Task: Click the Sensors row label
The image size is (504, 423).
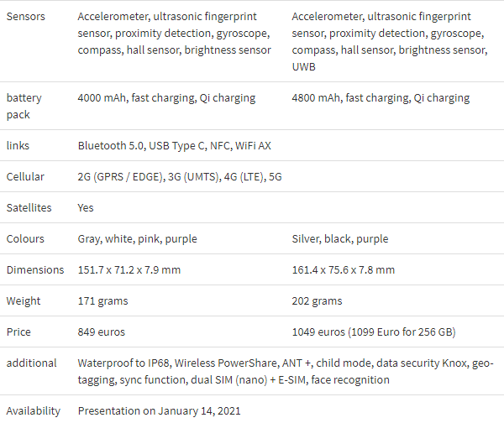Action: (26, 17)
